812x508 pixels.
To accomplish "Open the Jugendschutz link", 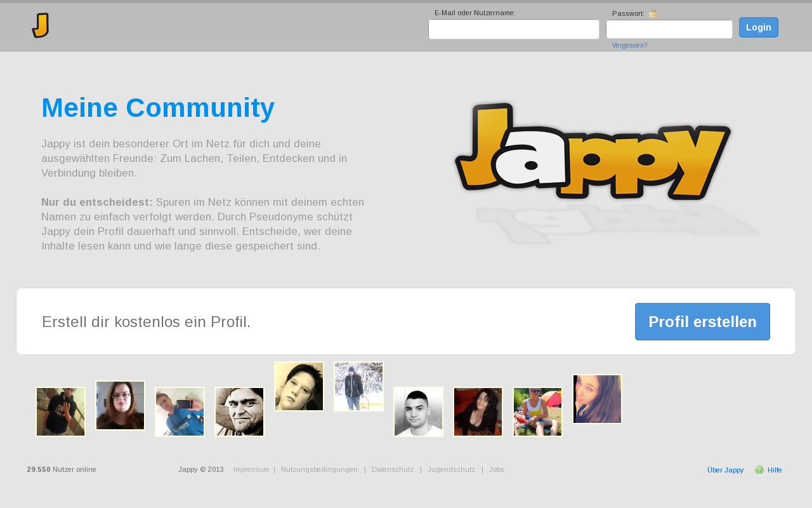I will coord(451,469).
